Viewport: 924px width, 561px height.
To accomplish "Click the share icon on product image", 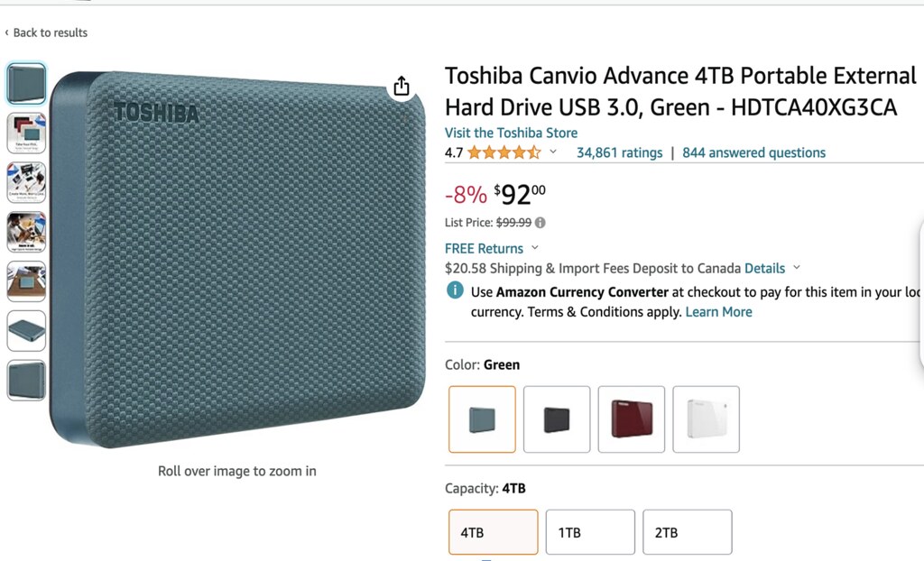I will 402,87.
